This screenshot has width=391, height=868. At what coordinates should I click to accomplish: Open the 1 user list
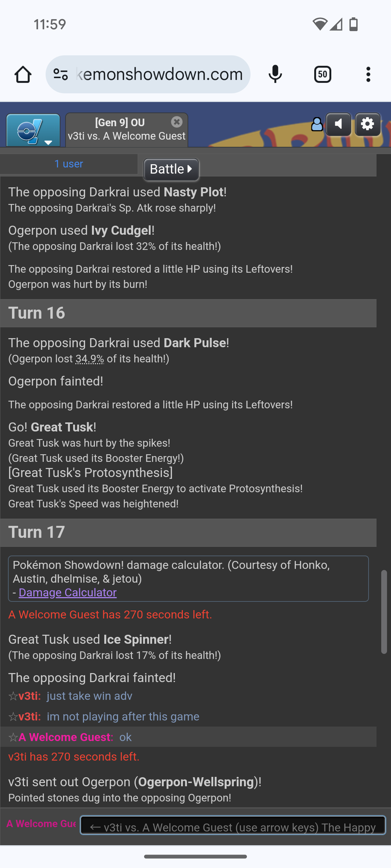pos(69,164)
